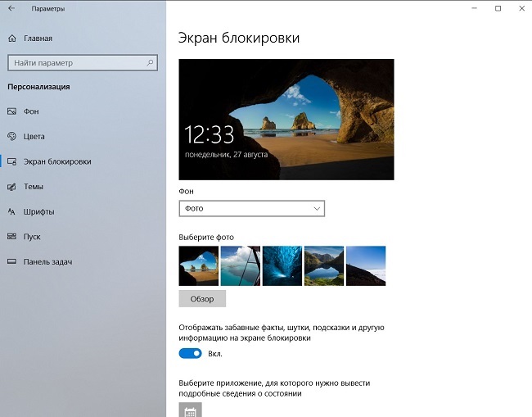
Task: Click the lock screen icon next to Экран блокировки
Action: (12, 161)
